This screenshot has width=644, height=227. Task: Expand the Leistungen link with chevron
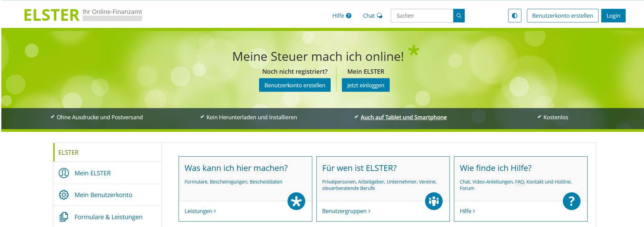tap(200, 211)
